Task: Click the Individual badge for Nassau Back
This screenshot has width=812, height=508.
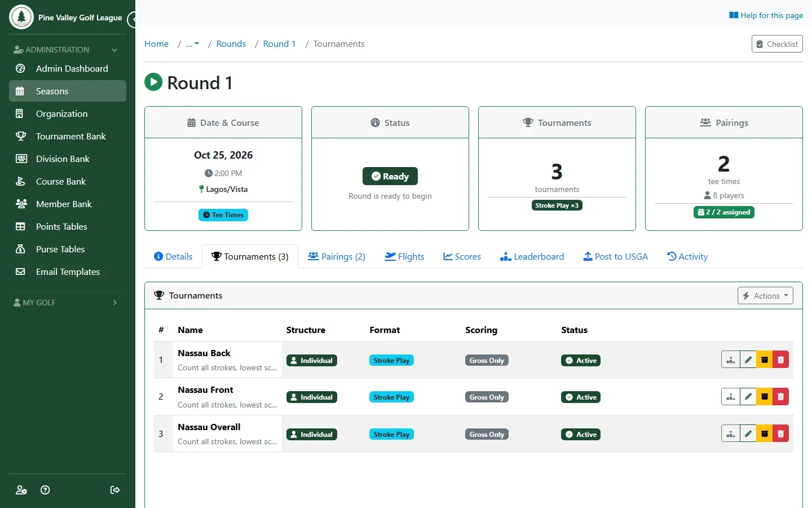Action: (x=312, y=361)
